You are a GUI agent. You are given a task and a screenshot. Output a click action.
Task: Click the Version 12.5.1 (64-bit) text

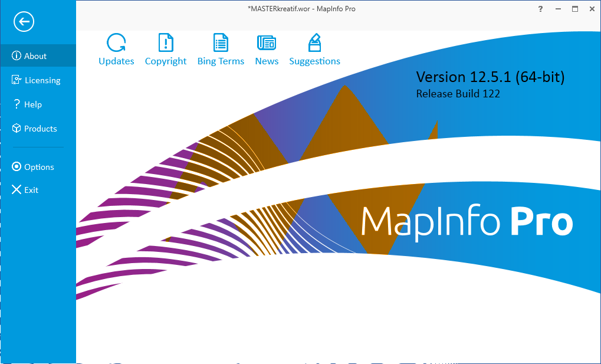tap(490, 77)
